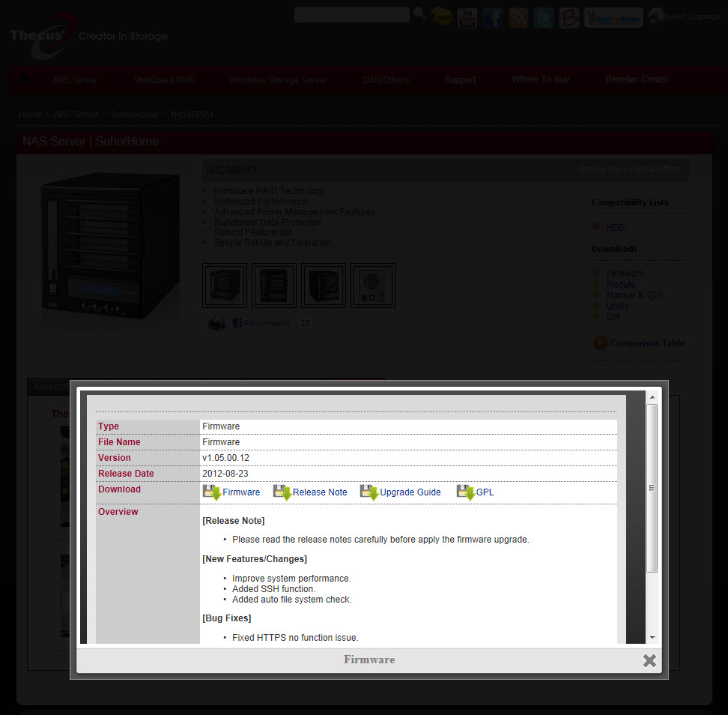Open the Facebook icon in the header
This screenshot has height=715, width=728.
(493, 18)
